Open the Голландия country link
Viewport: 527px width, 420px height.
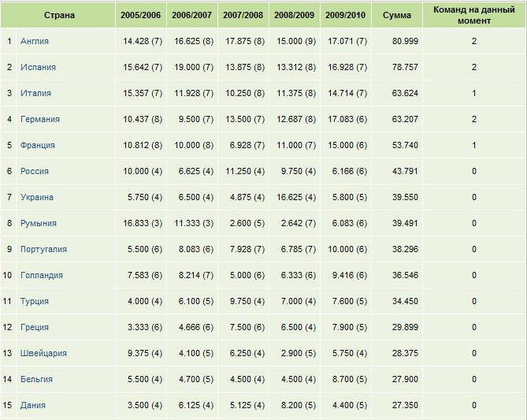[x=42, y=275]
